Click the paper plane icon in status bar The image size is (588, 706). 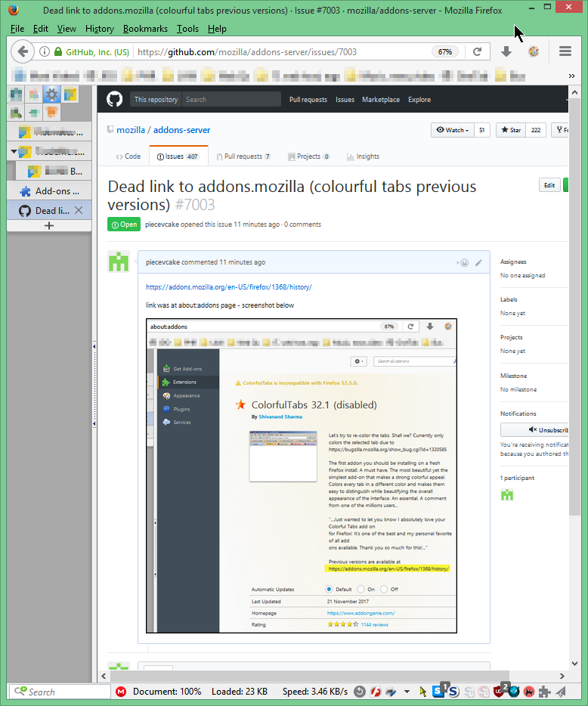click(x=561, y=692)
